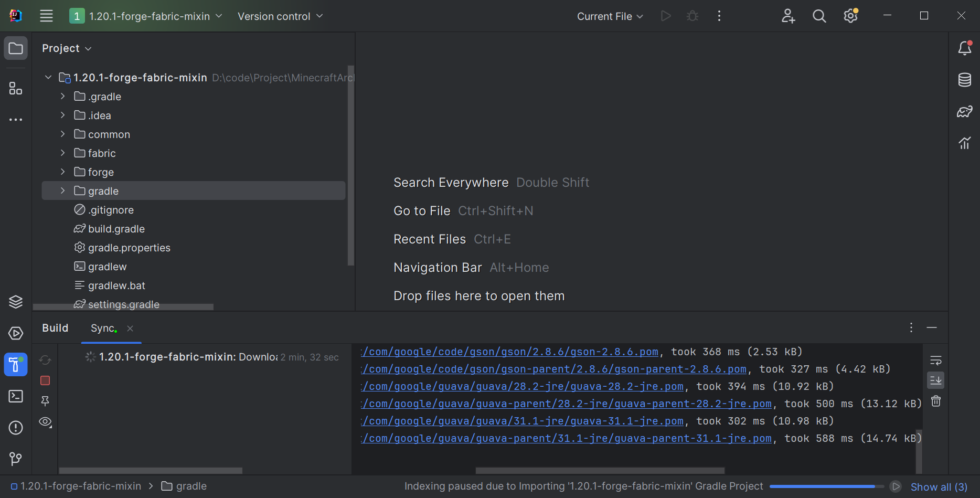Image resolution: width=980 pixels, height=498 pixels.
Task: Open the Git version control tool window
Action: [x=16, y=459]
